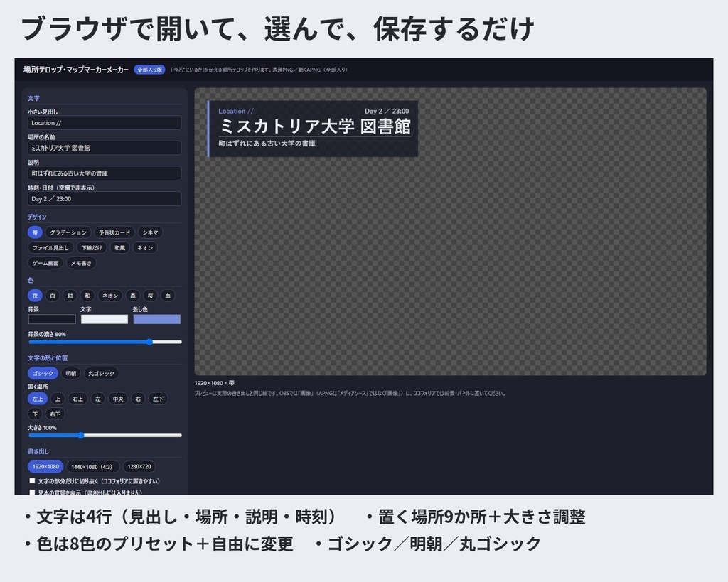This screenshot has width=728, height=582.
Task: Switch font to ゴシック
Action: 43,374
